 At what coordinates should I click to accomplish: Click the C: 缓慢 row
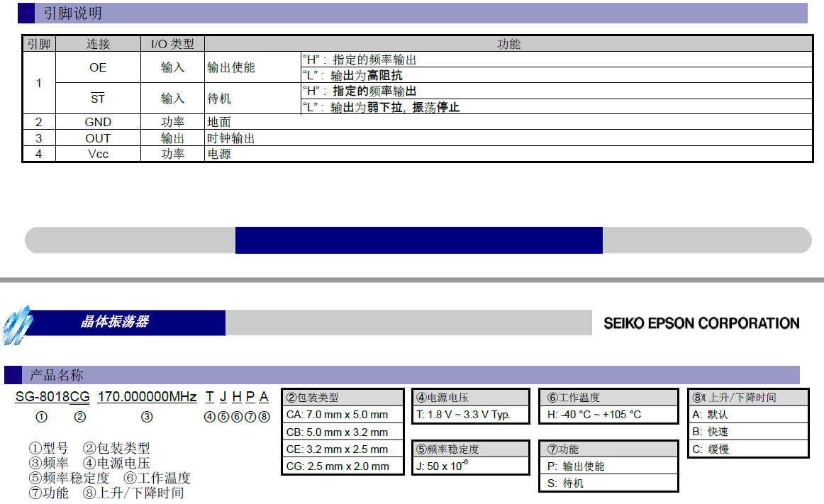click(x=748, y=449)
